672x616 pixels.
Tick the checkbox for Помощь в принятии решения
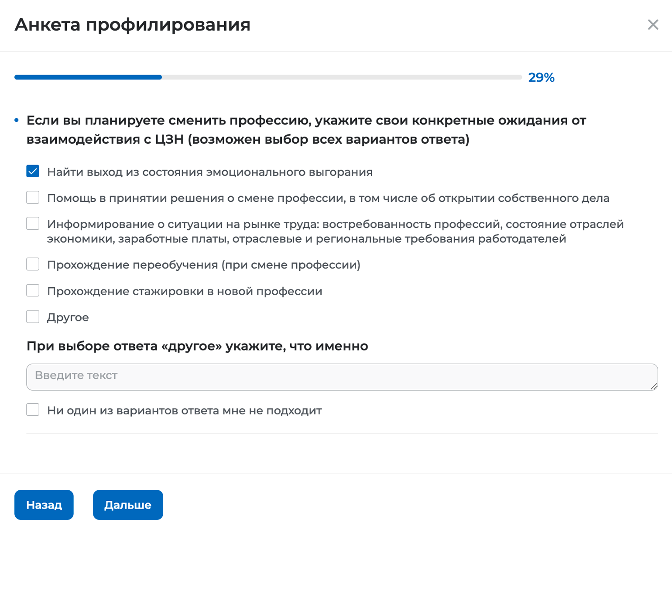[x=33, y=197]
